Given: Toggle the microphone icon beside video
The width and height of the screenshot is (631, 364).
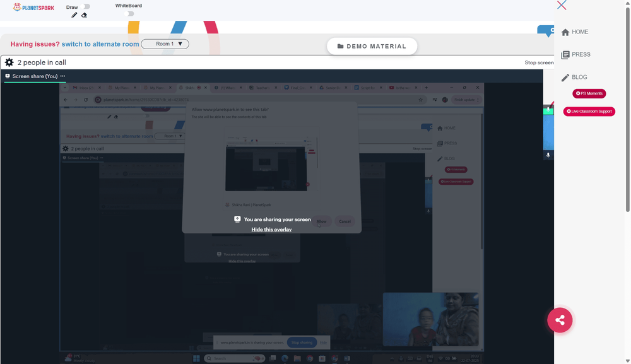Looking at the screenshot, I should click(x=548, y=155).
